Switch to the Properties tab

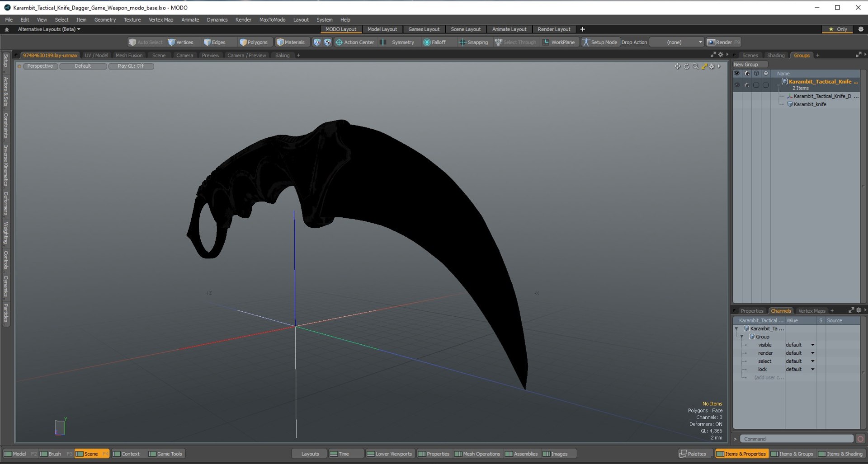pos(752,311)
